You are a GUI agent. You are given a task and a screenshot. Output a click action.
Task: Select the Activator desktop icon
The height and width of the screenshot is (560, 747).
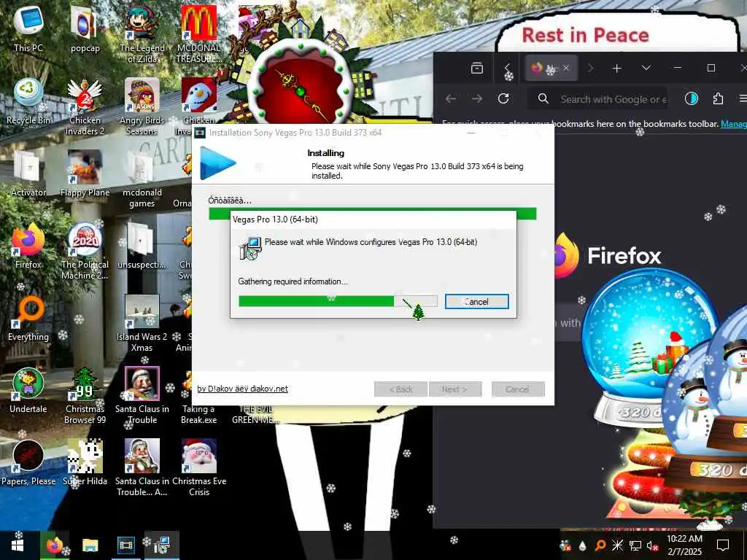coord(28,174)
